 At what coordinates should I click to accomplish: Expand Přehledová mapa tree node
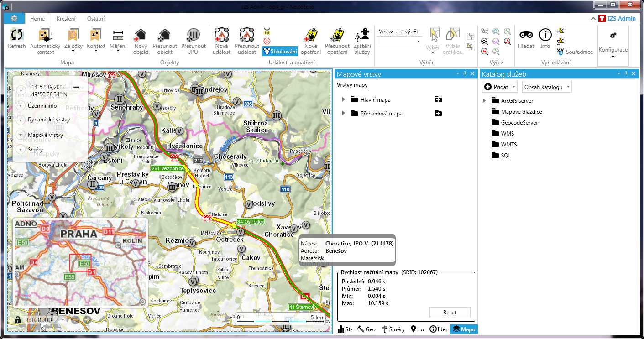[344, 113]
